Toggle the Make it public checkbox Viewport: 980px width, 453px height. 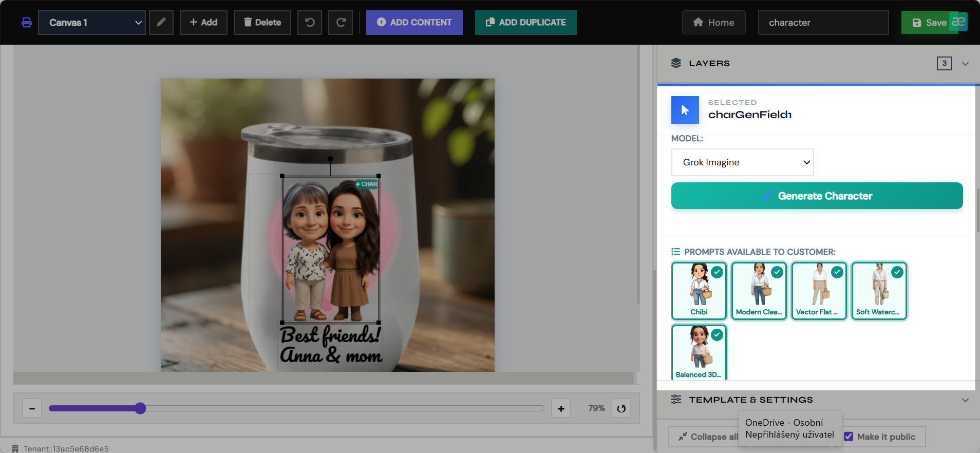click(849, 437)
